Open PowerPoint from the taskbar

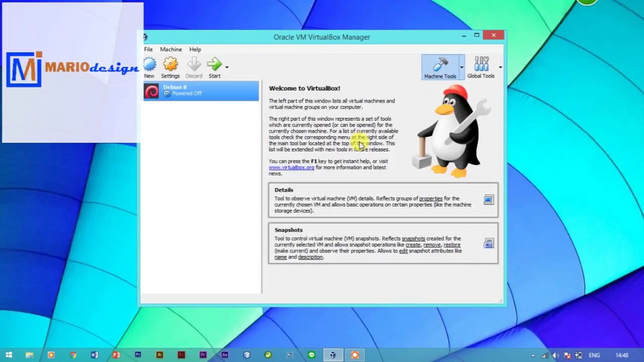click(x=116, y=355)
